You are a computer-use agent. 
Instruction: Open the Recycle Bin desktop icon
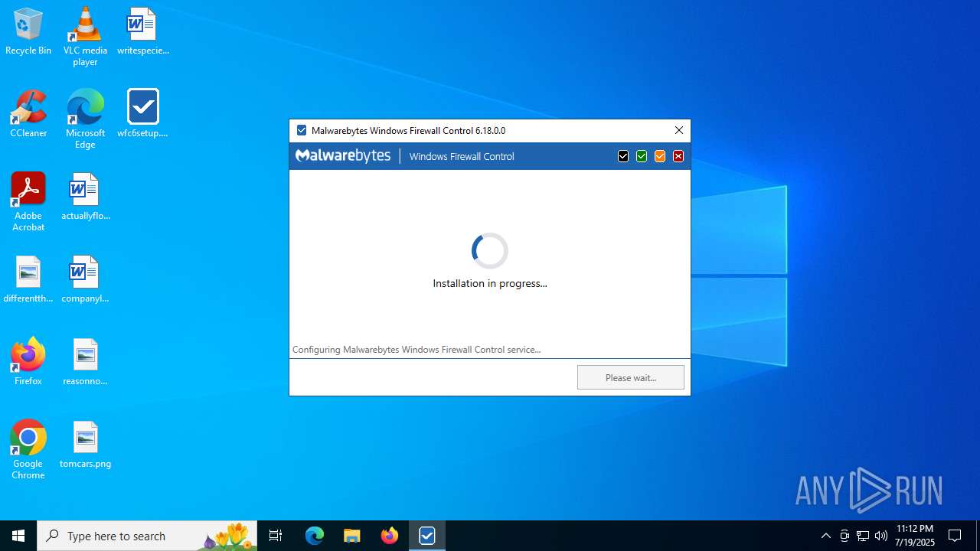(28, 32)
